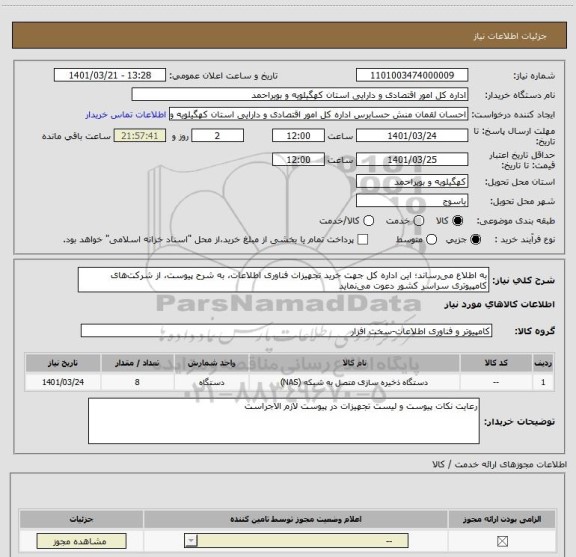
Task: Click the delivery city یاسوج field
Action: coord(412,201)
